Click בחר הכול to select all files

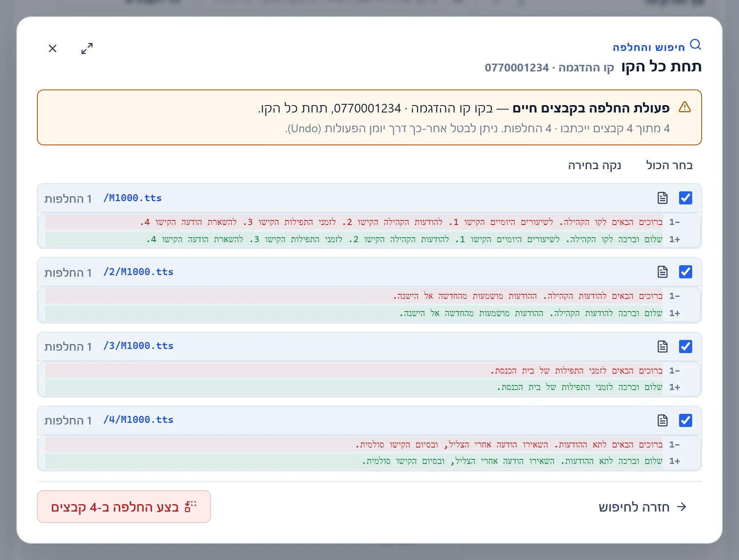pos(669,165)
